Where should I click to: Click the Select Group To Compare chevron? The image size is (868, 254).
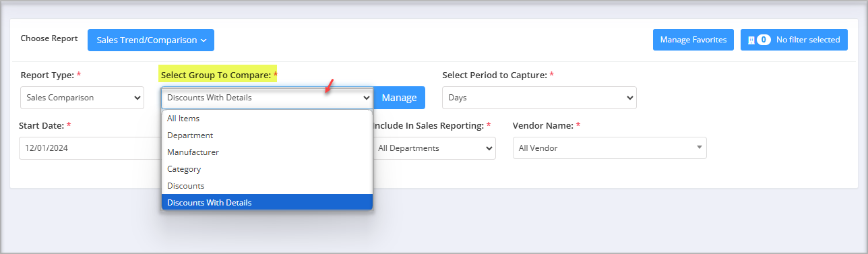[x=367, y=98]
